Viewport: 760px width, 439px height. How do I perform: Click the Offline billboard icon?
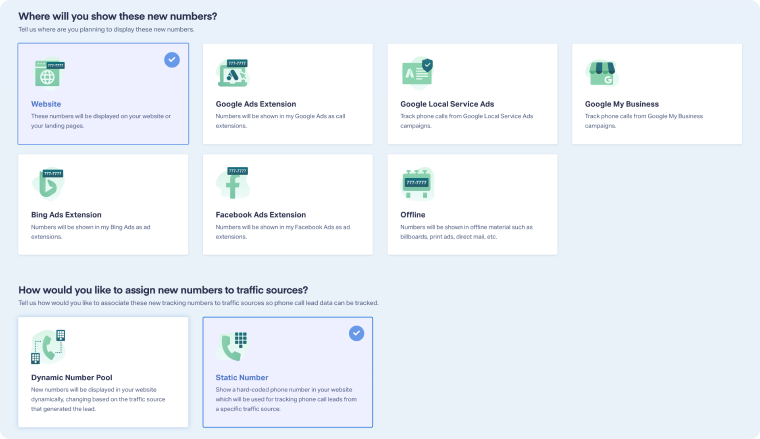(417, 183)
